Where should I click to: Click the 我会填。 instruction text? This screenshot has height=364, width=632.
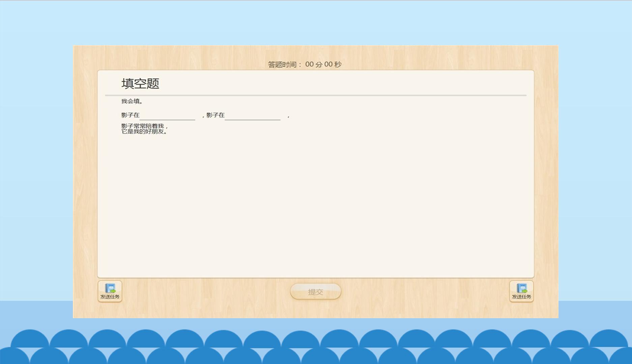(x=132, y=101)
